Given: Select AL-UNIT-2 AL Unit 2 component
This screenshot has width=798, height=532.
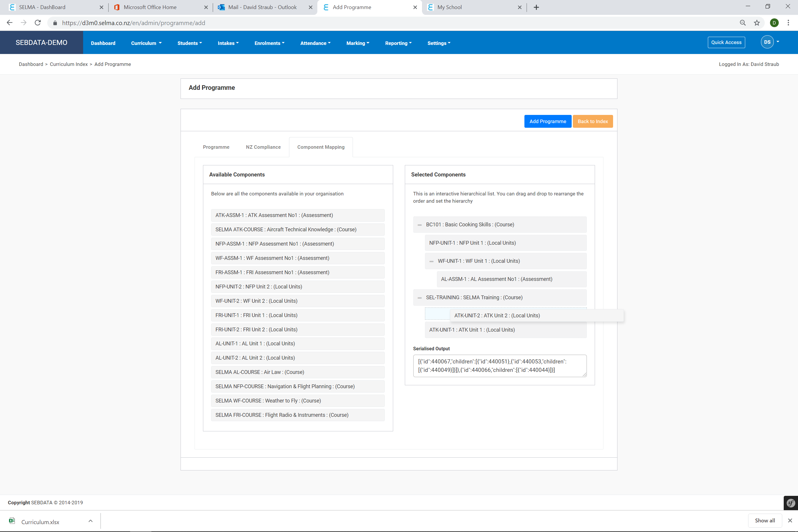Looking at the screenshot, I should click(297, 358).
